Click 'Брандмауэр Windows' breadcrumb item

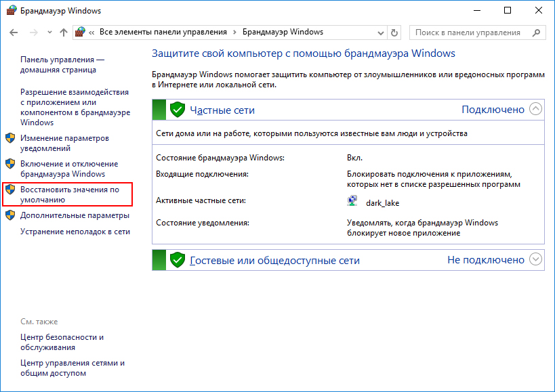click(x=283, y=32)
